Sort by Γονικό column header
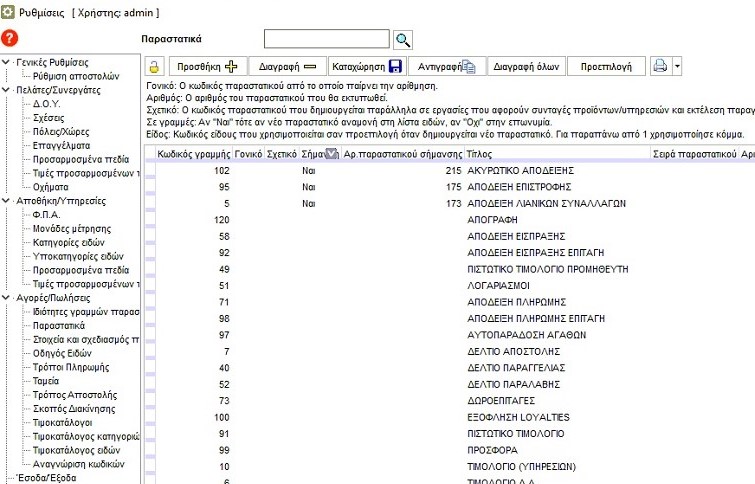Image resolution: width=755 pixels, height=484 pixels. pos(248,154)
